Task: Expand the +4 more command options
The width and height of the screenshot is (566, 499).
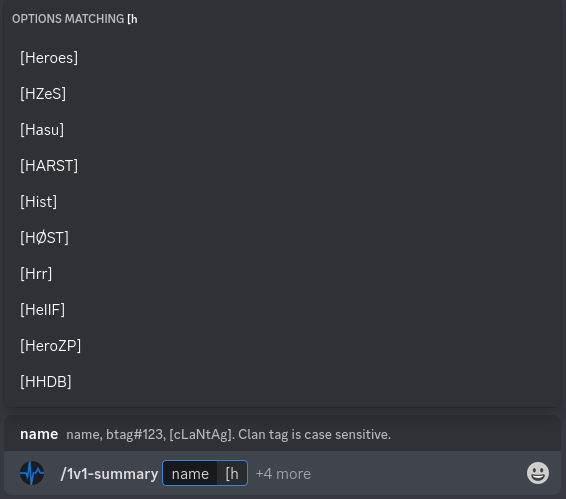Action: tap(283, 474)
